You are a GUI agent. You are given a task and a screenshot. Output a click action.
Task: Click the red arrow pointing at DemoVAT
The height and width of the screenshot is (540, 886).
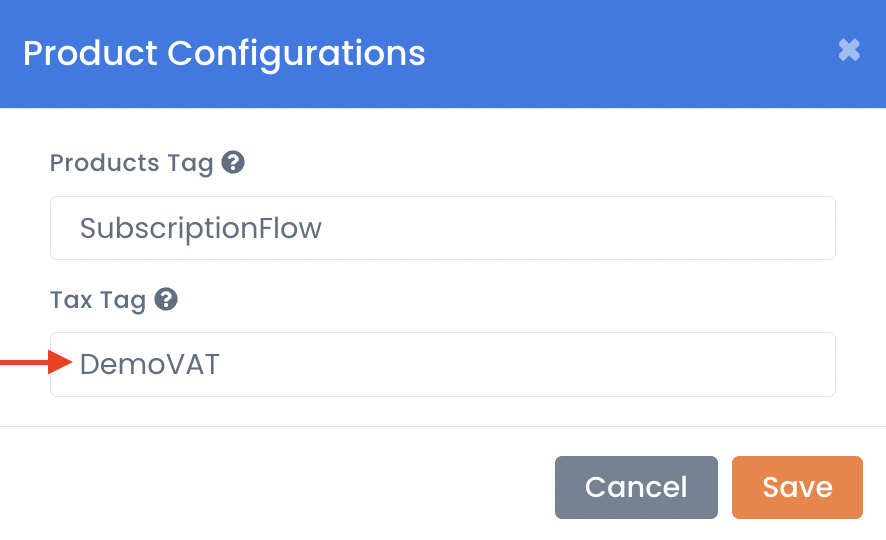click(x=36, y=362)
